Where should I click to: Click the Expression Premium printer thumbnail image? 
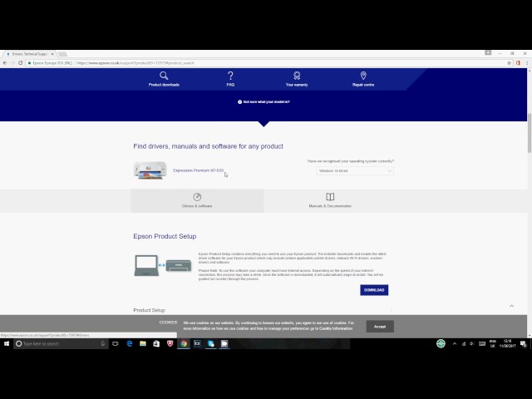pyautogui.click(x=150, y=170)
